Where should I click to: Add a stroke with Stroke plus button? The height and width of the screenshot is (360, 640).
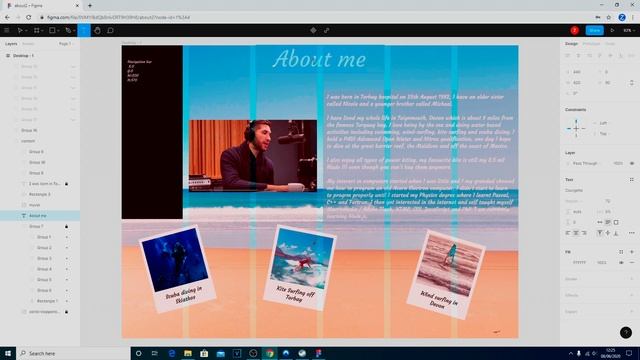[631, 279]
